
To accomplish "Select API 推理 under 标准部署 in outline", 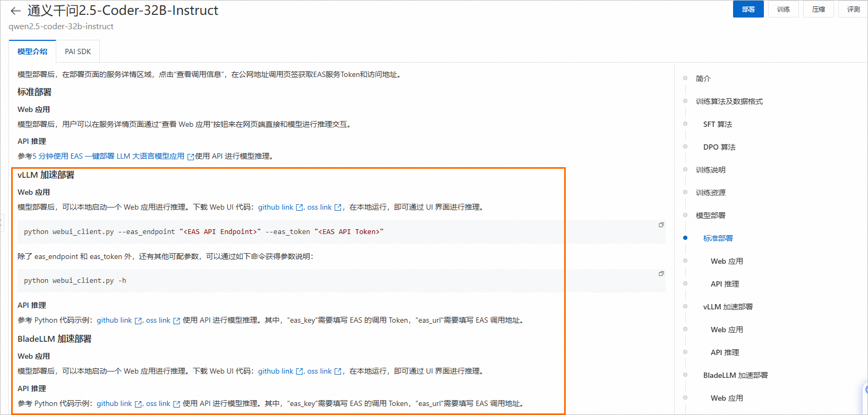I will (x=725, y=284).
